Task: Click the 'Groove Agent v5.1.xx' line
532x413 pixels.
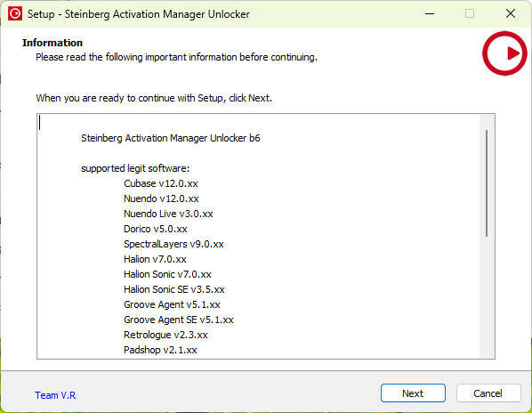Action: 172,304
